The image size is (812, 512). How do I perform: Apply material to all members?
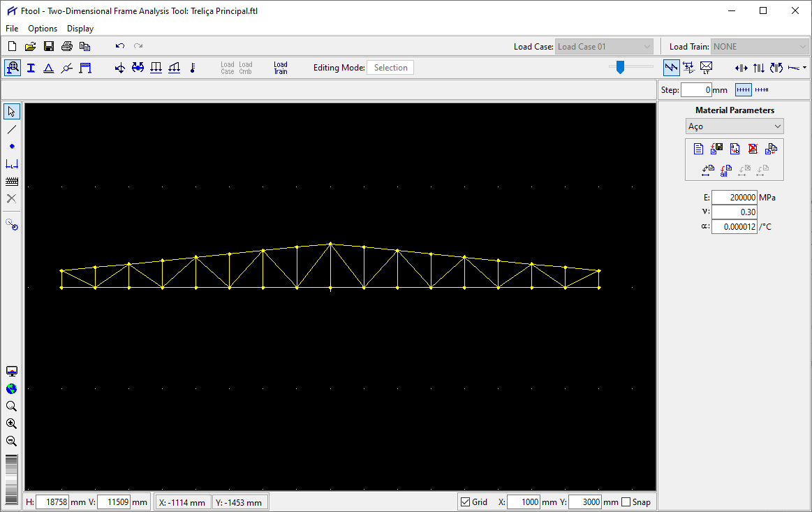725,170
